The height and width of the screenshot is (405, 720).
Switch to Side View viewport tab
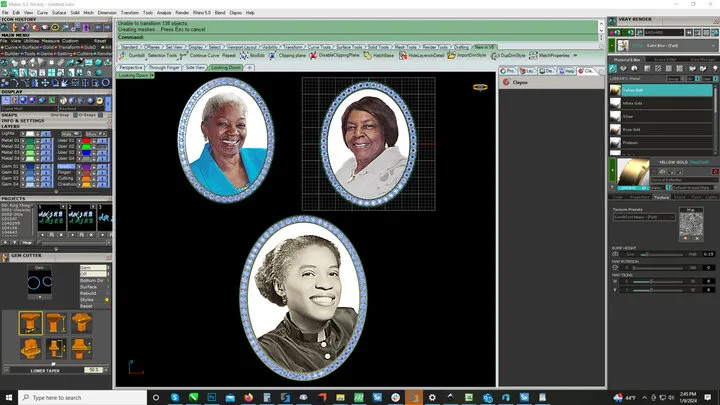coord(196,68)
